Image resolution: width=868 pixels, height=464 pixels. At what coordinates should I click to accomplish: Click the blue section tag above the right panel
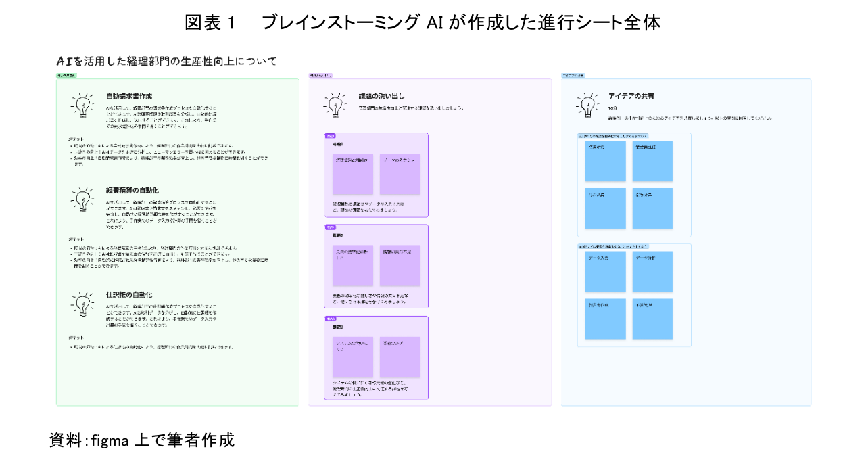point(575,76)
